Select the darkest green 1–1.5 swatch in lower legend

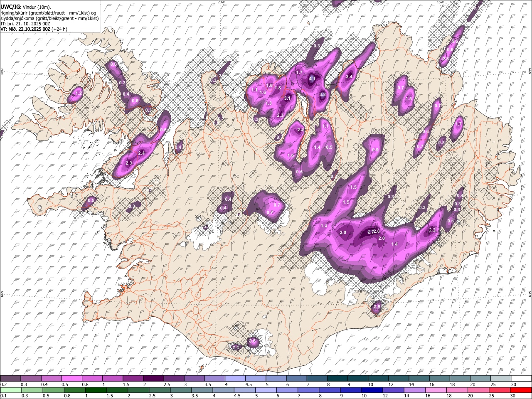click(96, 390)
